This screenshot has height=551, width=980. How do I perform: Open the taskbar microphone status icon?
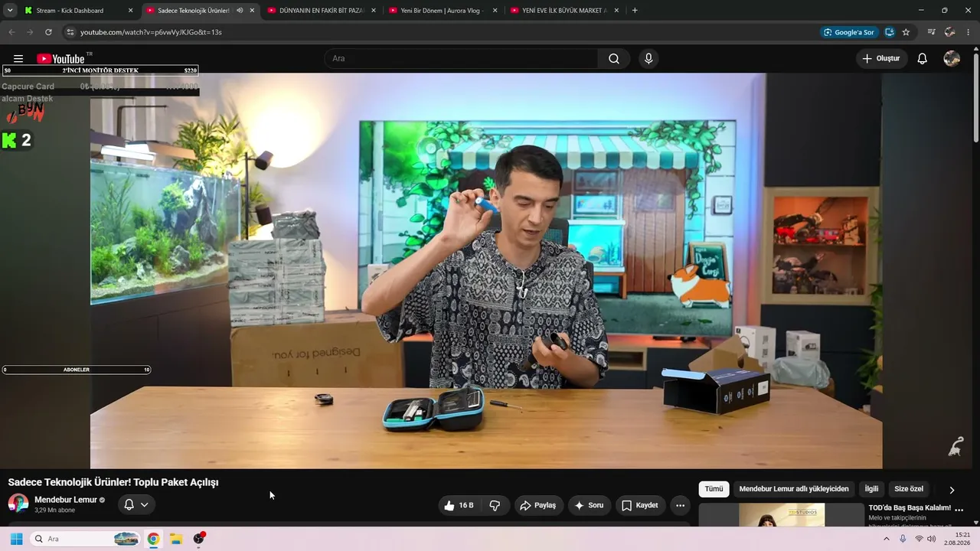(x=903, y=539)
